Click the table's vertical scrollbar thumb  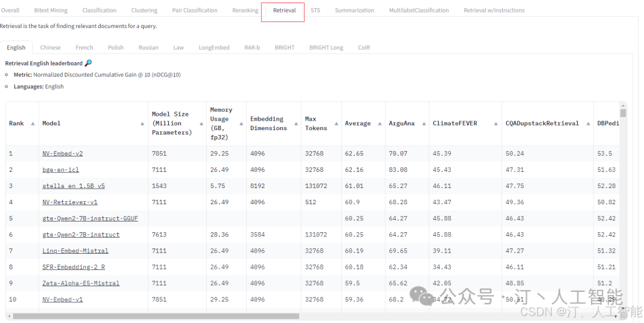pos(623,112)
